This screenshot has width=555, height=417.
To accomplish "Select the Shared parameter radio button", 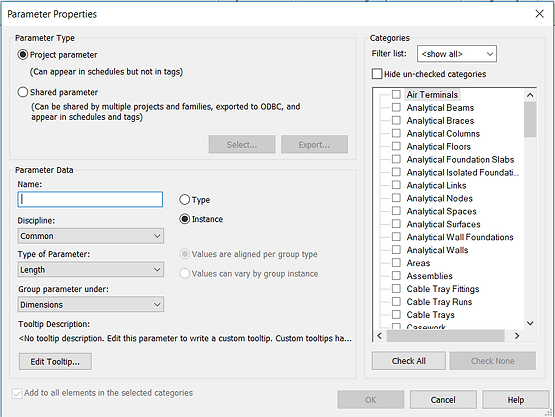I will point(23,92).
